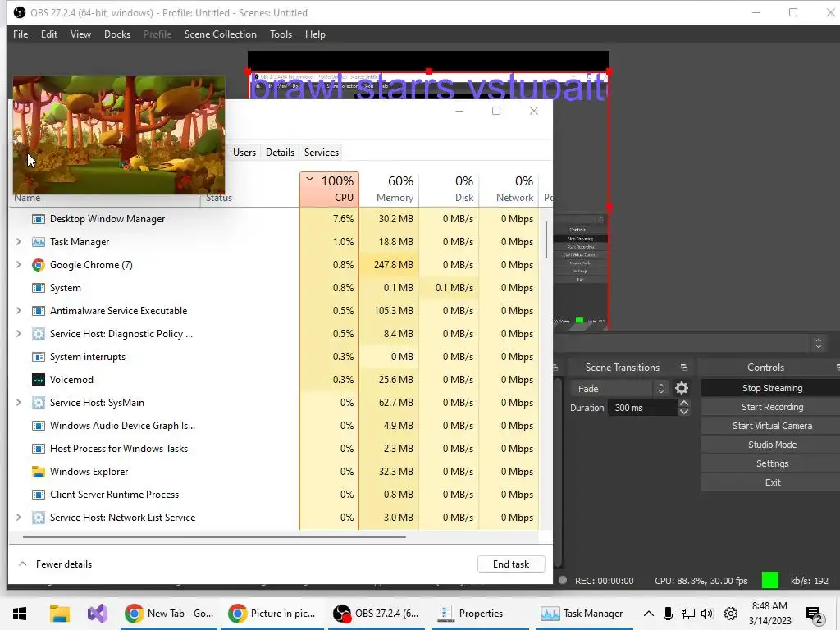
Task: Expand Service Host: SysMain group
Action: pyautogui.click(x=19, y=403)
